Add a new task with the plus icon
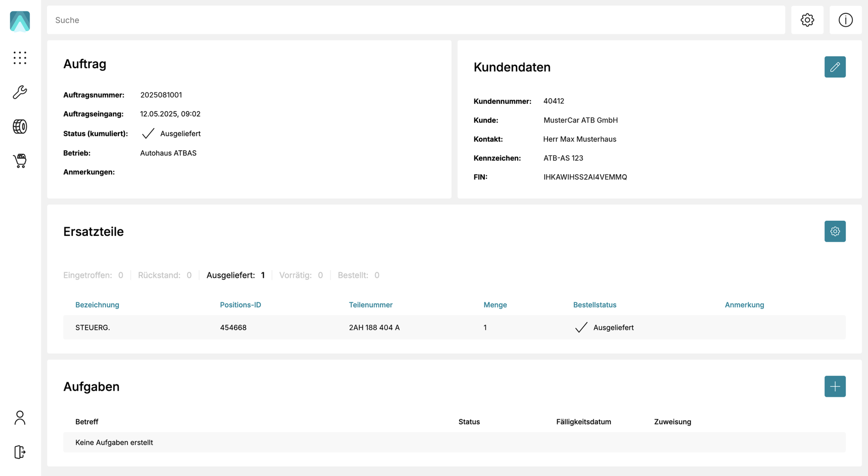 [835, 386]
